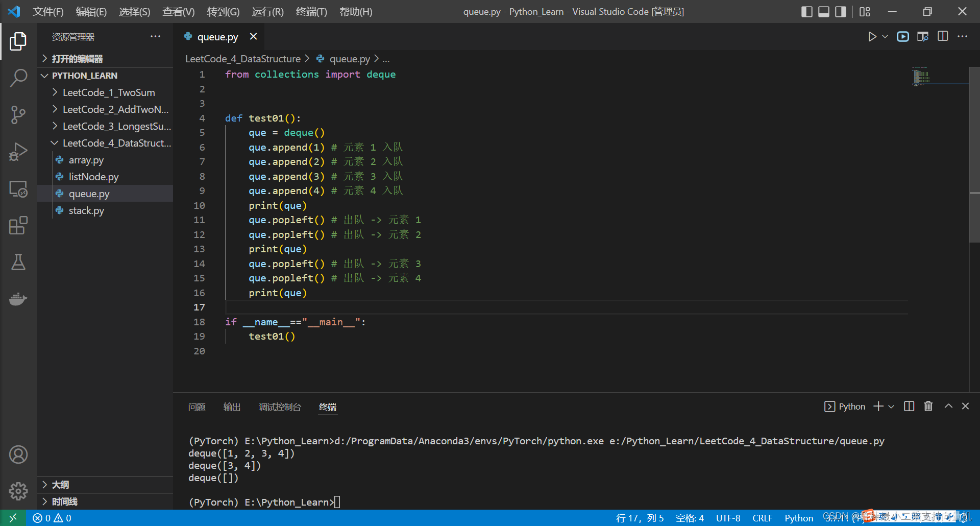Kill the terminal with trash icon

pos(928,407)
